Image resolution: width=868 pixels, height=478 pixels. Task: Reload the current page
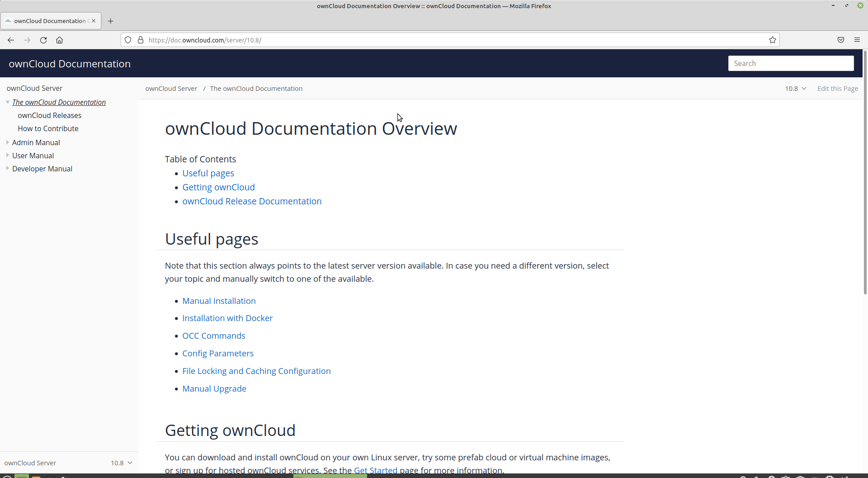pos(43,40)
